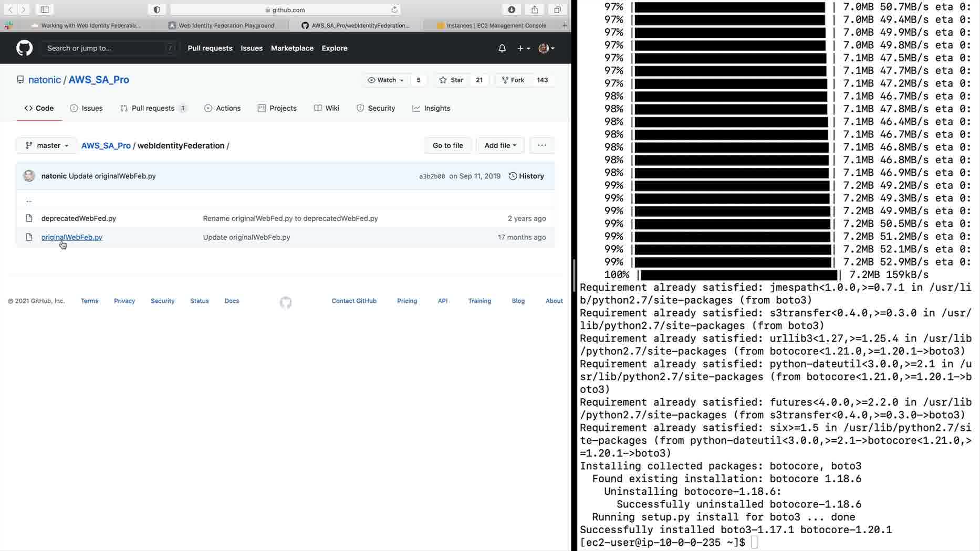The height and width of the screenshot is (551, 980).
Task: Open AWS_SA_Pro in the breadcrumb path
Action: click(106, 145)
